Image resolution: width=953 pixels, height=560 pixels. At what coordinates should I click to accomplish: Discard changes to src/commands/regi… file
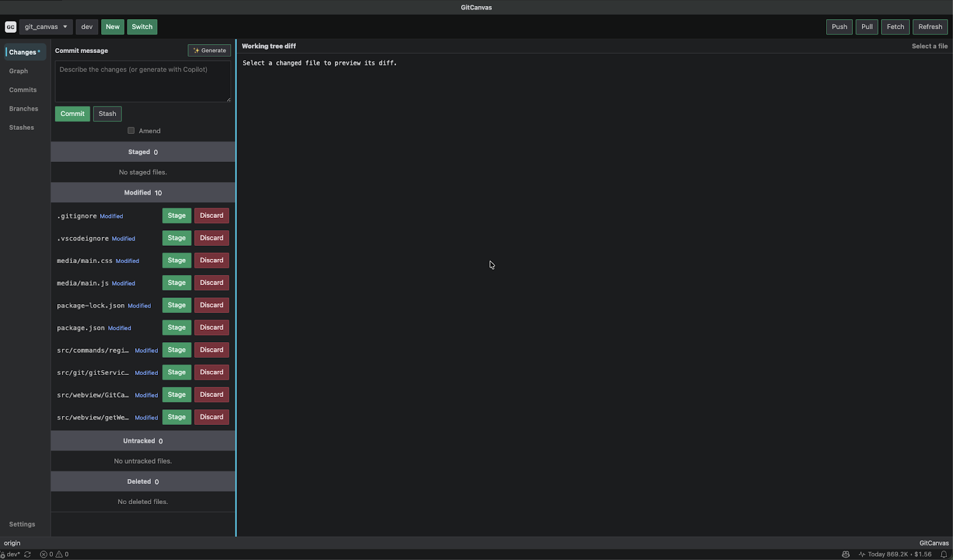(211, 350)
